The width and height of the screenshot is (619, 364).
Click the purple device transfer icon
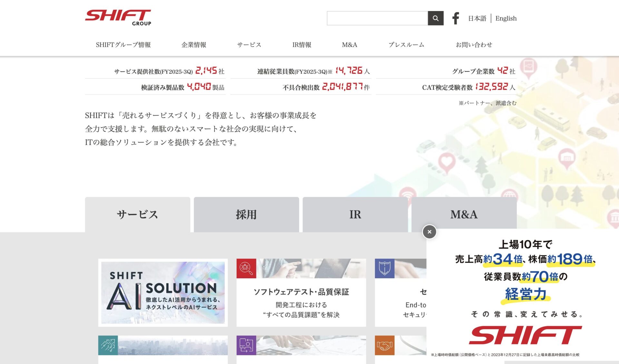coord(246,345)
